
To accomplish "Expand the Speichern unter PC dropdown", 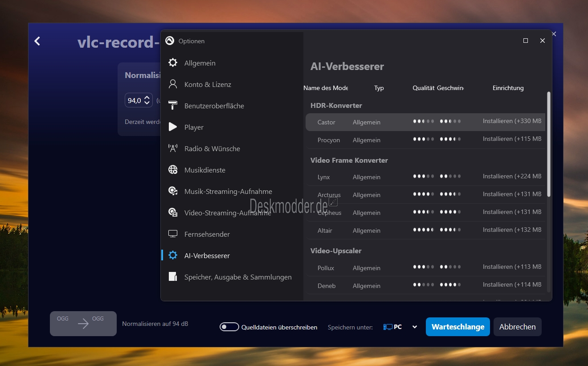I will [415, 327].
